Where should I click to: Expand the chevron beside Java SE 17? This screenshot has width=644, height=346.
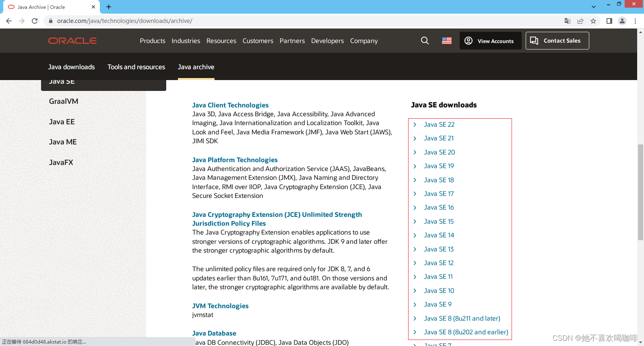coord(415,194)
